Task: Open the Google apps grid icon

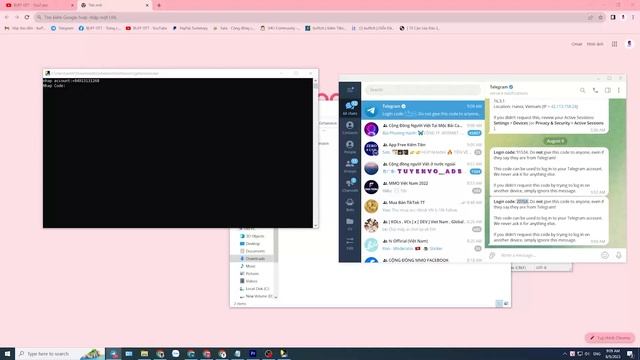Action: click(x=614, y=44)
